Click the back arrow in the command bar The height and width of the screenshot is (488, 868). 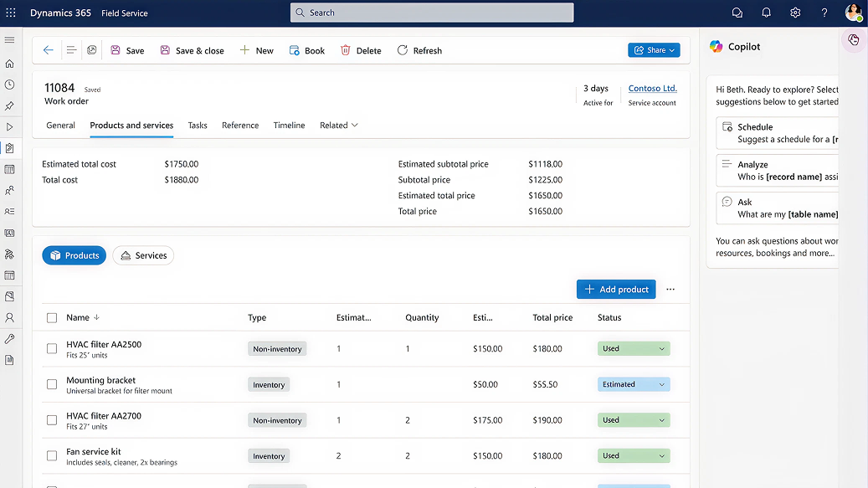pyautogui.click(x=48, y=50)
